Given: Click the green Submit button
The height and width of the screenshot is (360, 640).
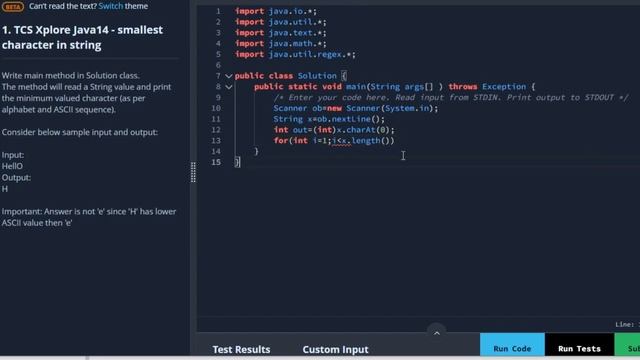Looking at the screenshot, I should click(x=627, y=345).
